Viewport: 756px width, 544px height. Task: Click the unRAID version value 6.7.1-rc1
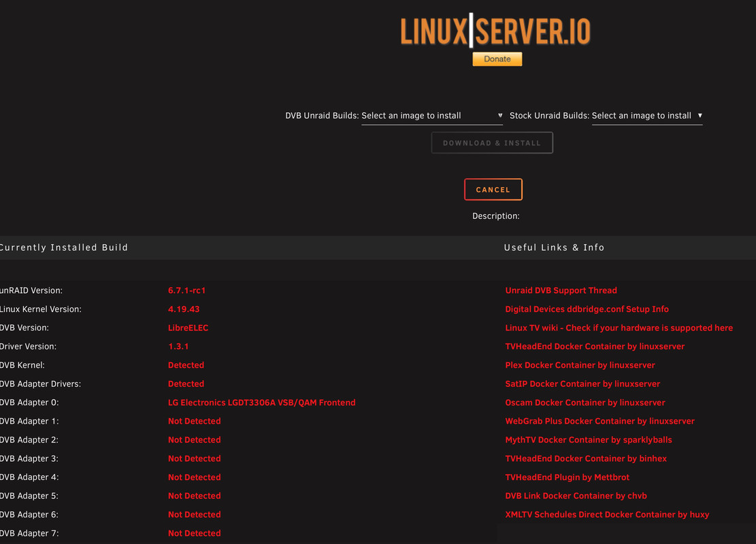[x=186, y=290]
